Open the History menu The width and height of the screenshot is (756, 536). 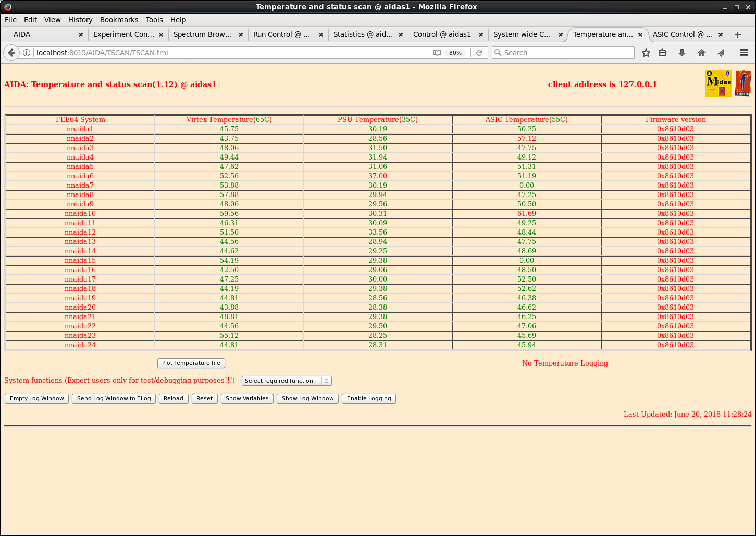(x=80, y=20)
